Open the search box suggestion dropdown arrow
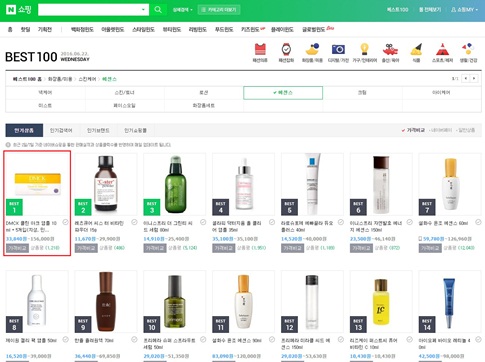 click(x=143, y=10)
